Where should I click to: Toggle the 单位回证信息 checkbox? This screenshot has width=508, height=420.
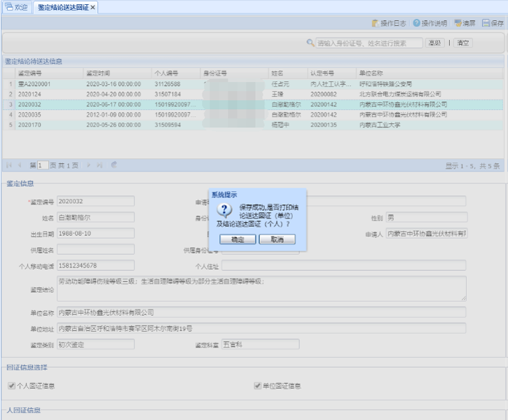tap(258, 386)
